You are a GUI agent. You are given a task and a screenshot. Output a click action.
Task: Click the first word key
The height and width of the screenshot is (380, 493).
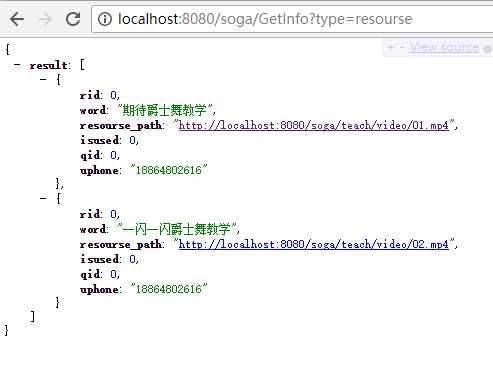coord(93,110)
